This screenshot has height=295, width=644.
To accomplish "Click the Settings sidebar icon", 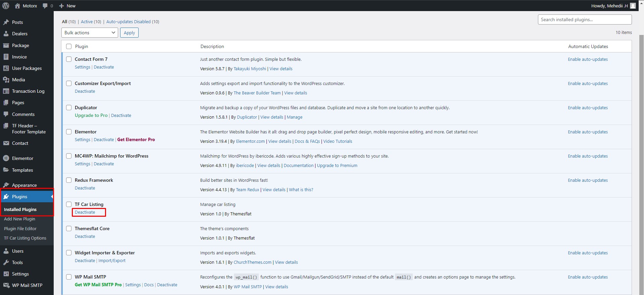I will pyautogui.click(x=6, y=274).
